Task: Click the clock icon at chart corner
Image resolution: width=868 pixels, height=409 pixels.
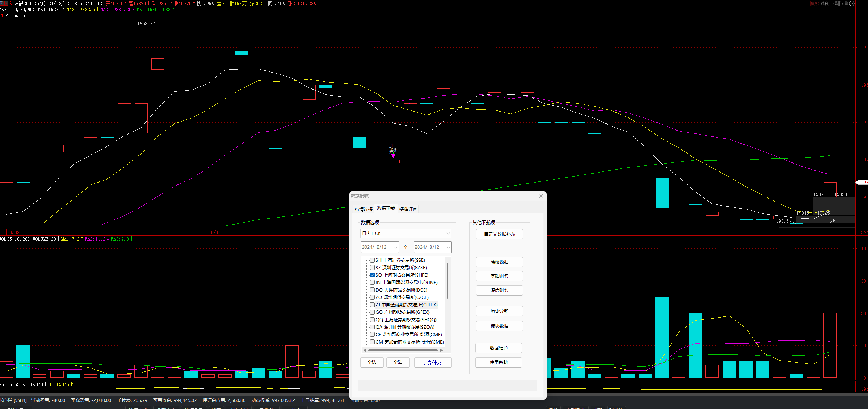Action: (x=852, y=3)
